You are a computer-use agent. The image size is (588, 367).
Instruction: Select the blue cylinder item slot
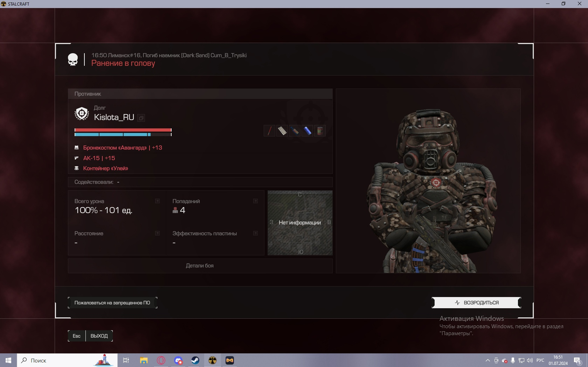pos(307,131)
